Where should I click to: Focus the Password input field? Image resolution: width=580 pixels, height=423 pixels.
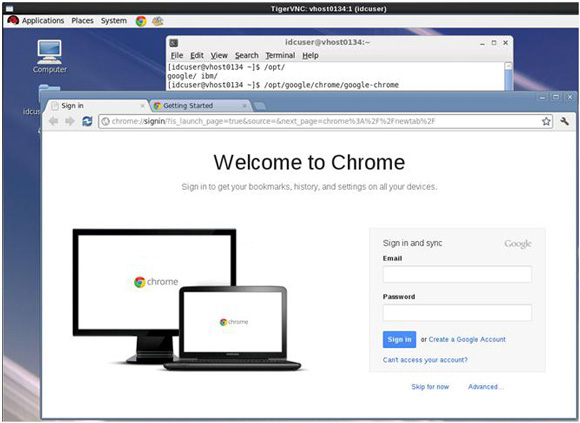pos(457,313)
